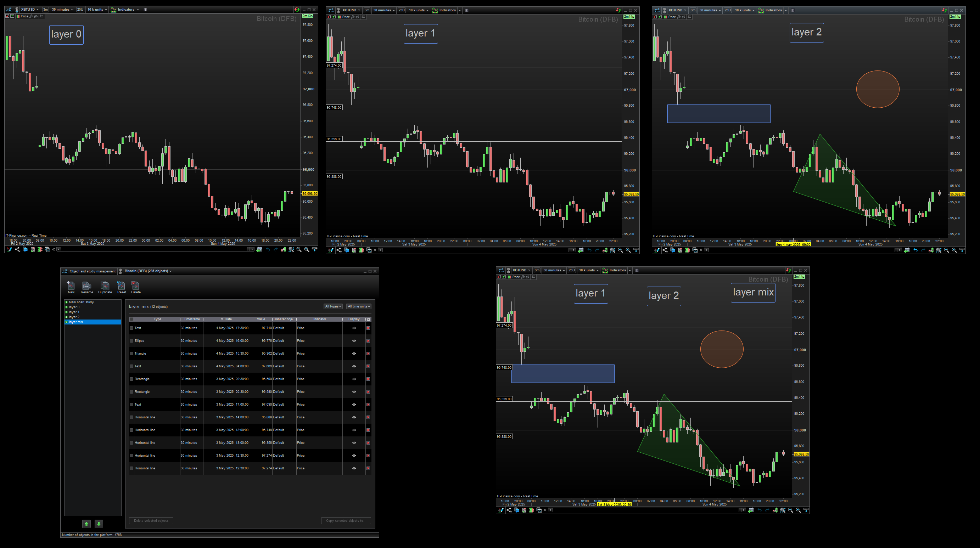Click share icon in layer 1 chart toolbar
Screen dimensions: 980x548
tap(338, 250)
